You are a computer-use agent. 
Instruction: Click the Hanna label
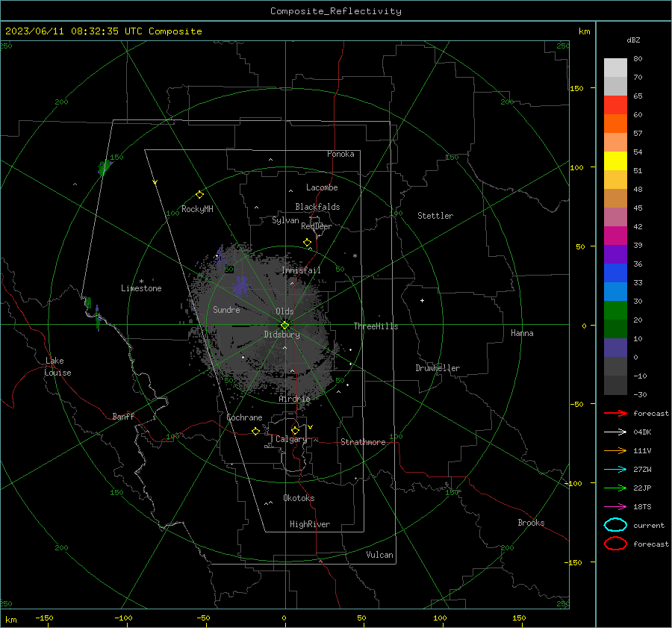pyautogui.click(x=522, y=333)
